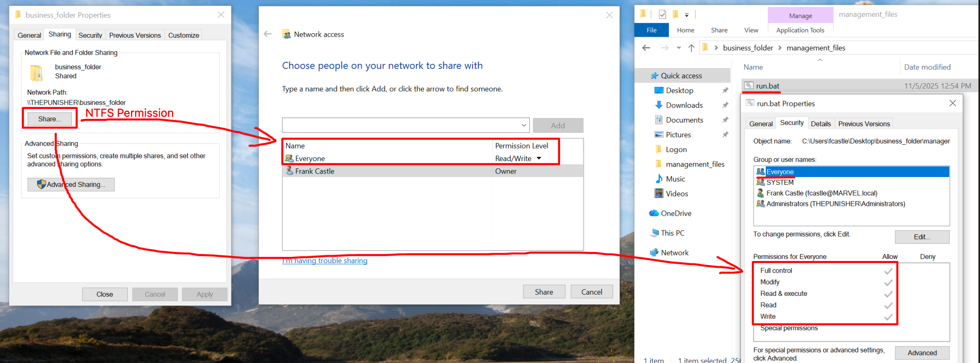Open the Details tab in run.bat Properties
980x363 pixels.
tap(820, 124)
